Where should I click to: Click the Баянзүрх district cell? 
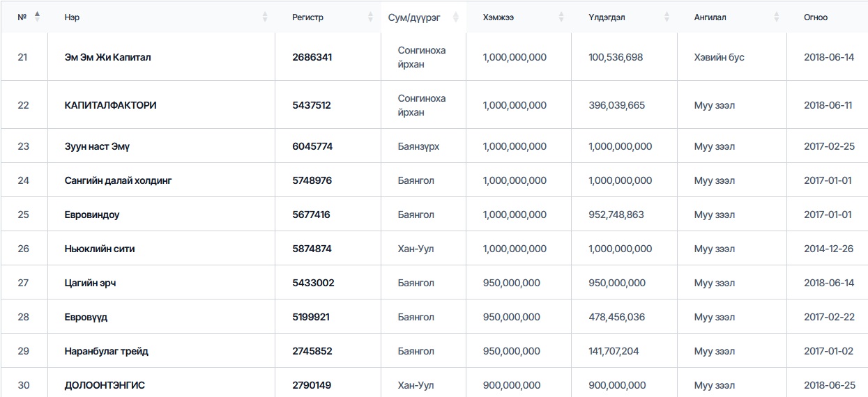[418, 146]
